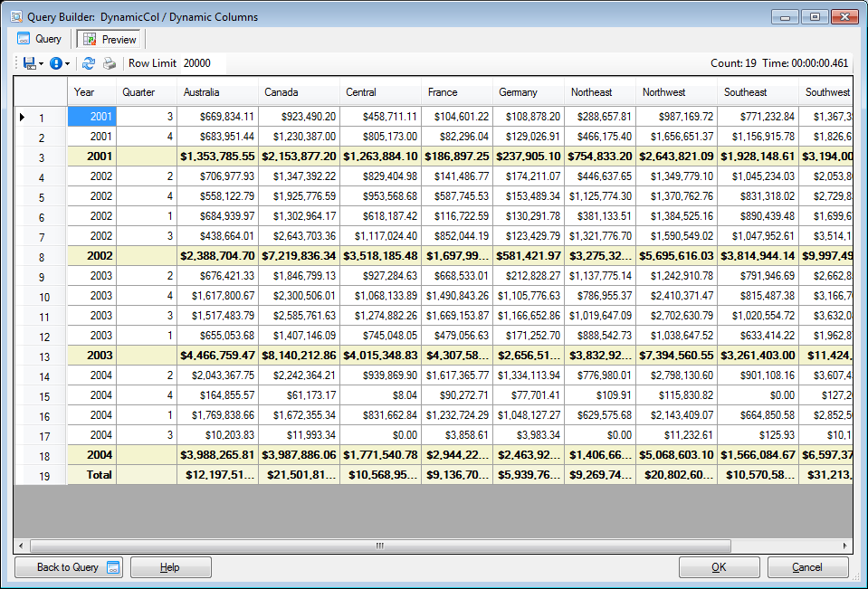Screen dimensions: 868x589
Task: Click the Back to Query button
Action: coord(69,567)
